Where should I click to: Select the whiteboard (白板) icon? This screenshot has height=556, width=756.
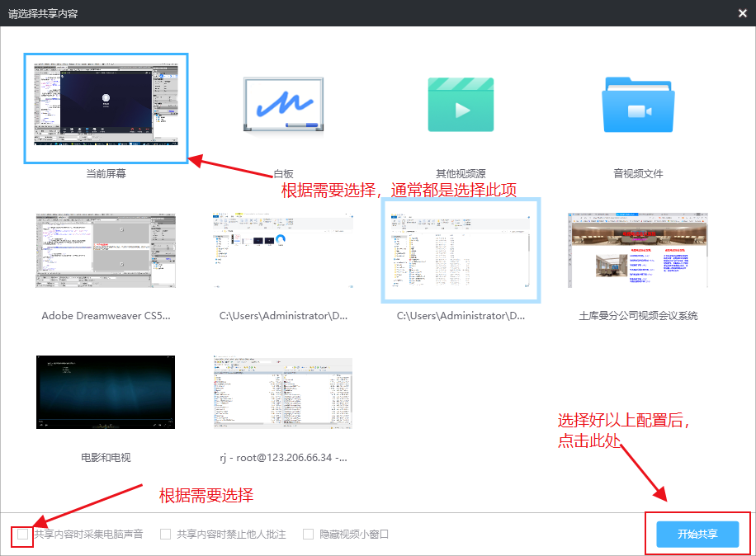(x=283, y=104)
